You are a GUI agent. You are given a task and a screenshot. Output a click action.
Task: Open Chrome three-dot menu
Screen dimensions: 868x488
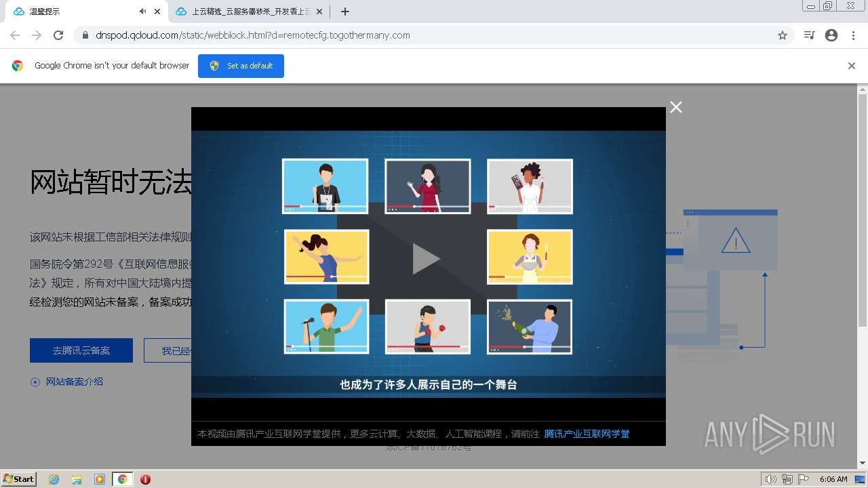pyautogui.click(x=853, y=35)
